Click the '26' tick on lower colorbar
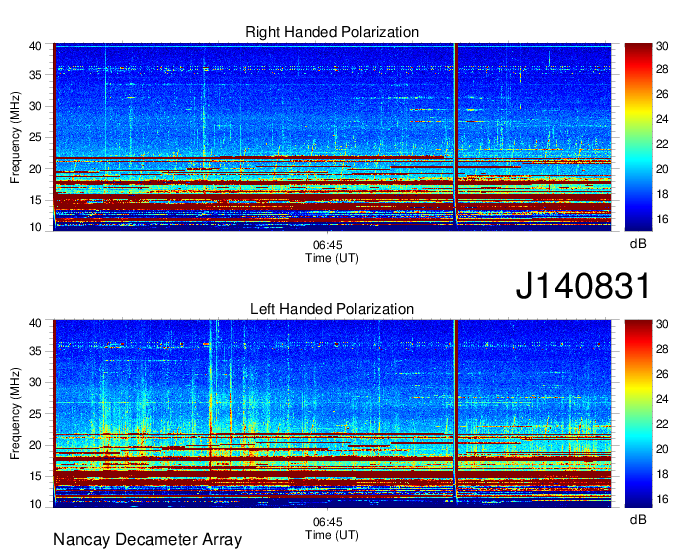The image size is (680, 552). click(x=662, y=374)
